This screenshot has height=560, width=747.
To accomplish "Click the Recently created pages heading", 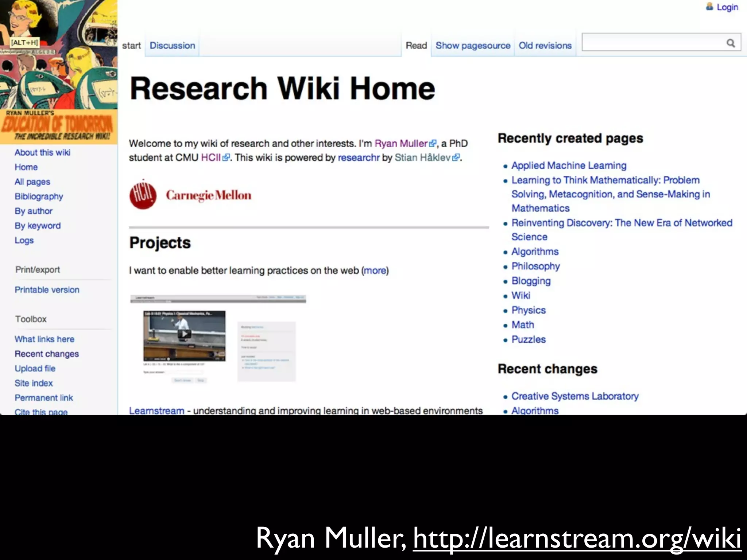I will click(x=570, y=139).
